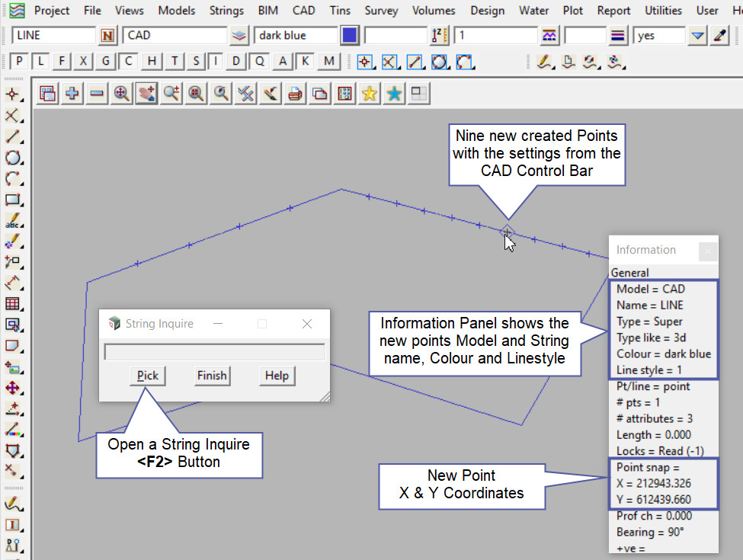Toggle the M snap button
Image resolution: width=743 pixels, height=560 pixels.
click(x=328, y=62)
